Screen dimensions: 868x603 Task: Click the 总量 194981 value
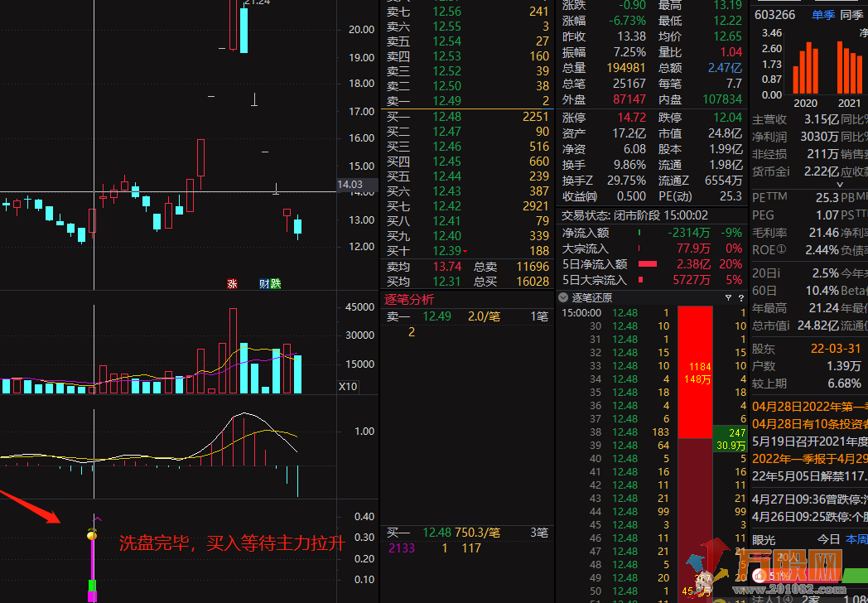(626, 68)
